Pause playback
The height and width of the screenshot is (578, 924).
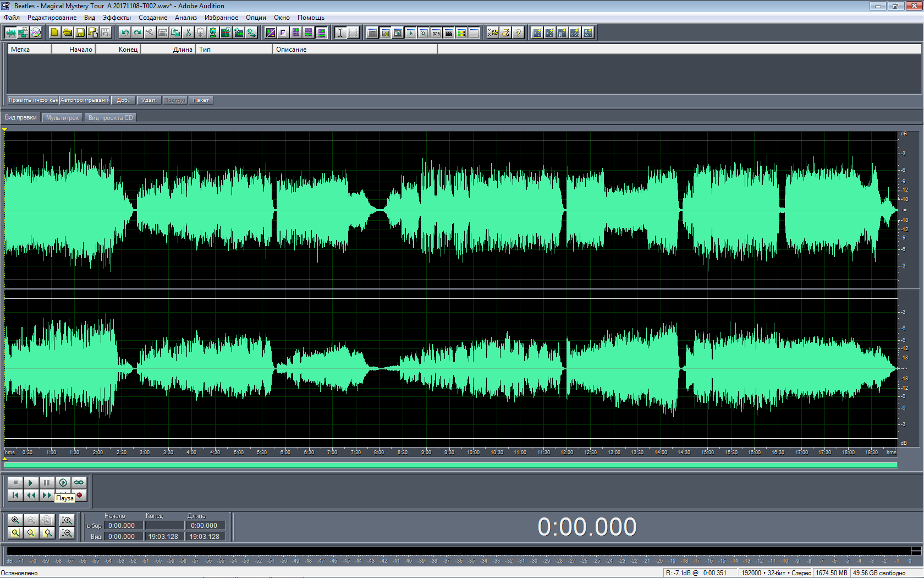(x=47, y=483)
